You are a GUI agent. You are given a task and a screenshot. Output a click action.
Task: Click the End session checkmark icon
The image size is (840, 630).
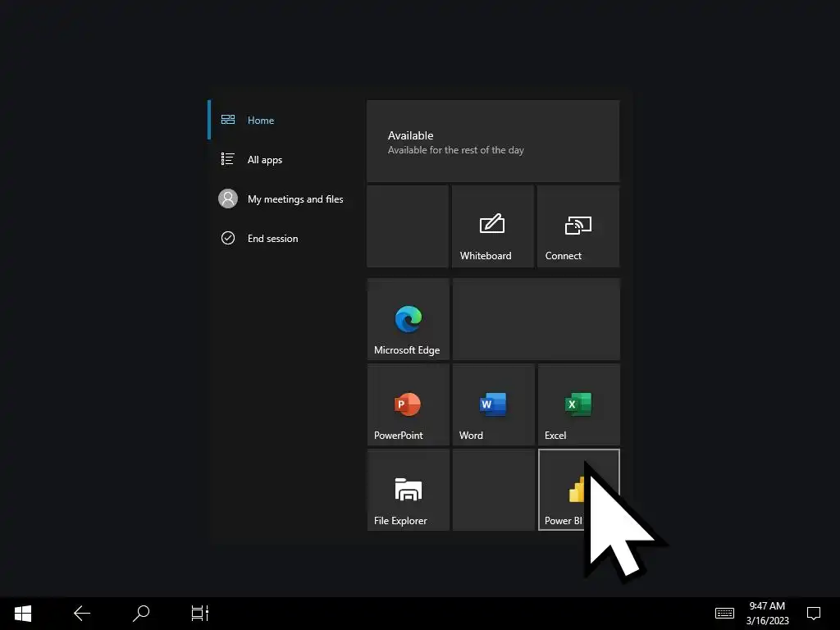pyautogui.click(x=228, y=238)
